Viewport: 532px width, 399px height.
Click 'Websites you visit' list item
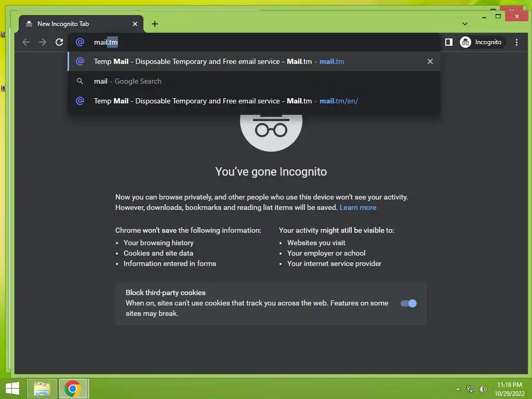316,243
